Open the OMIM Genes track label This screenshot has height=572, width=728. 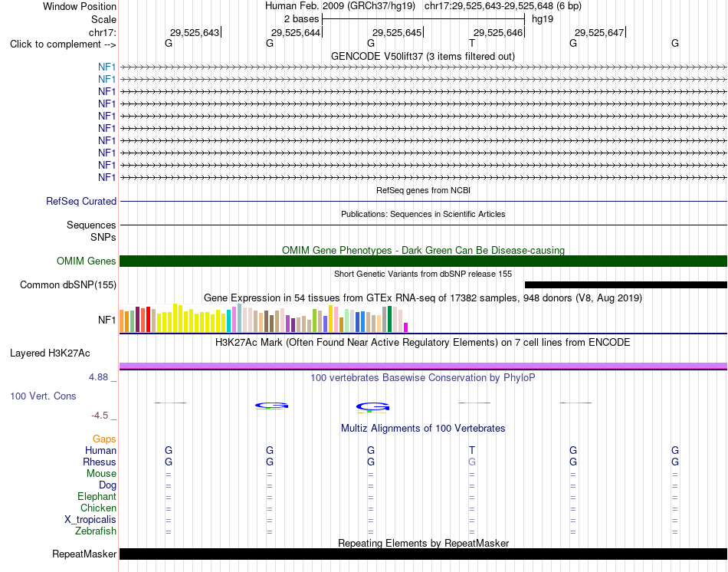coord(87,261)
